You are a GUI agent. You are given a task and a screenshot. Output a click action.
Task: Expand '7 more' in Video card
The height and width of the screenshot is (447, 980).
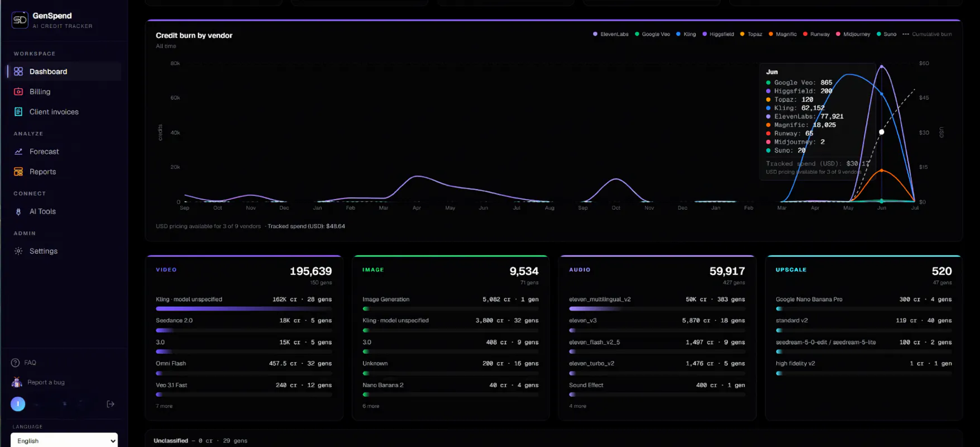(x=164, y=406)
